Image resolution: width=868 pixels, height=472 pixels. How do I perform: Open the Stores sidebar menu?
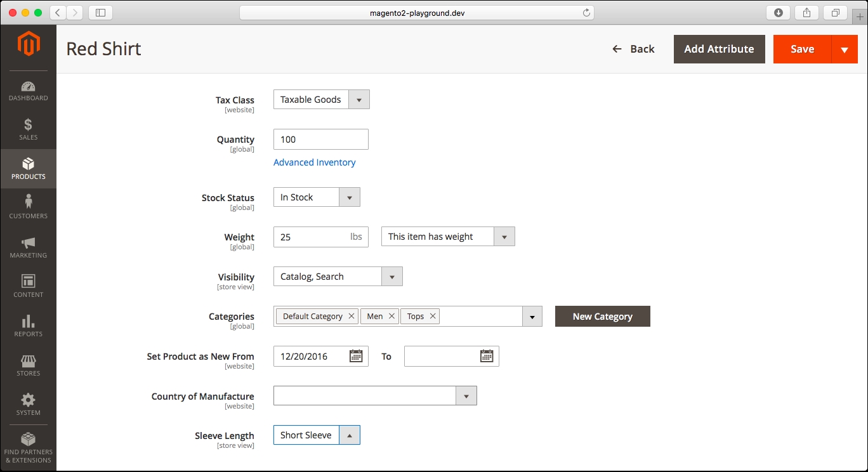point(28,365)
